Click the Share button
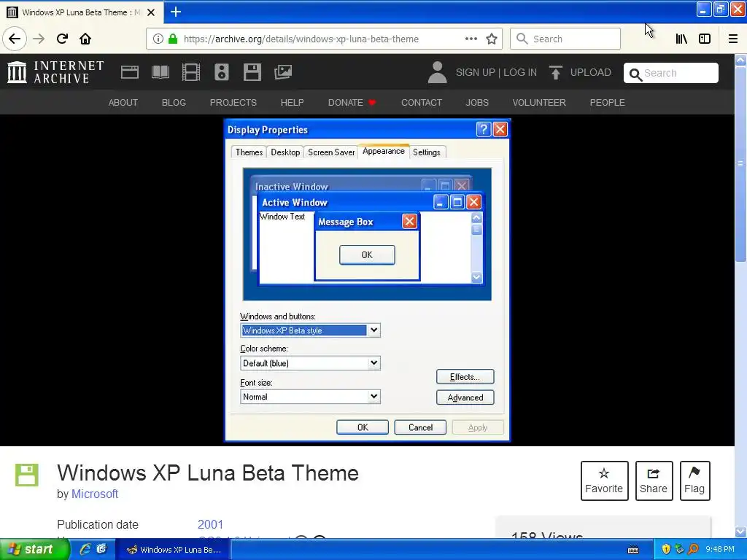Viewport: 747px width, 560px height. click(x=654, y=481)
